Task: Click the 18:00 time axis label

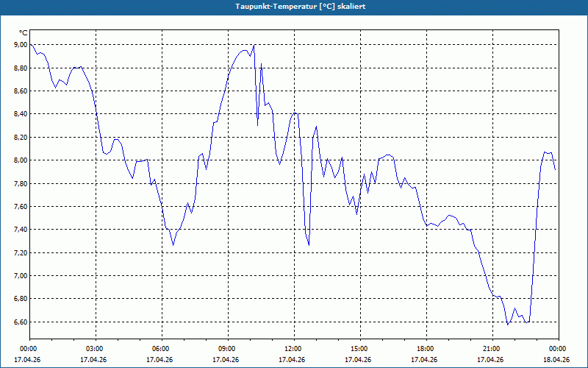Action: (x=426, y=349)
